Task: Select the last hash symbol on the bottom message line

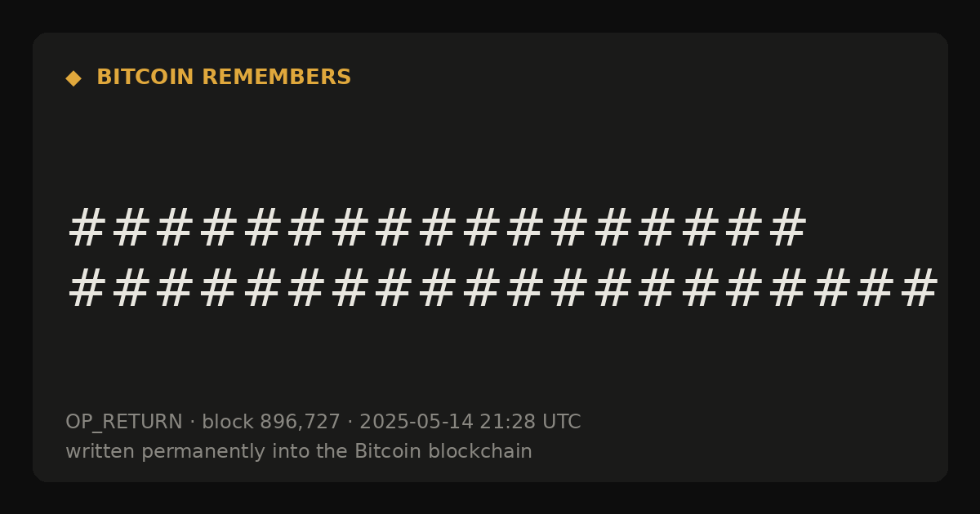Action: point(920,289)
